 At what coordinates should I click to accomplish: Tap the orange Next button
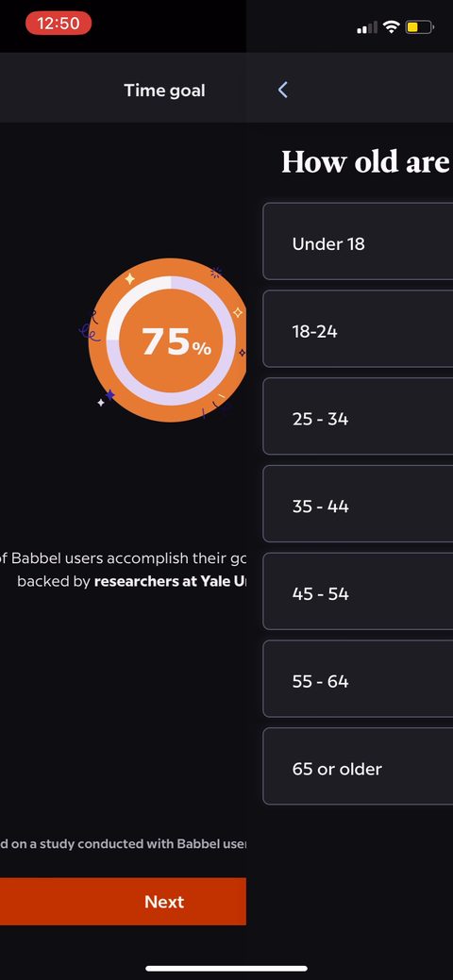[x=123, y=902]
